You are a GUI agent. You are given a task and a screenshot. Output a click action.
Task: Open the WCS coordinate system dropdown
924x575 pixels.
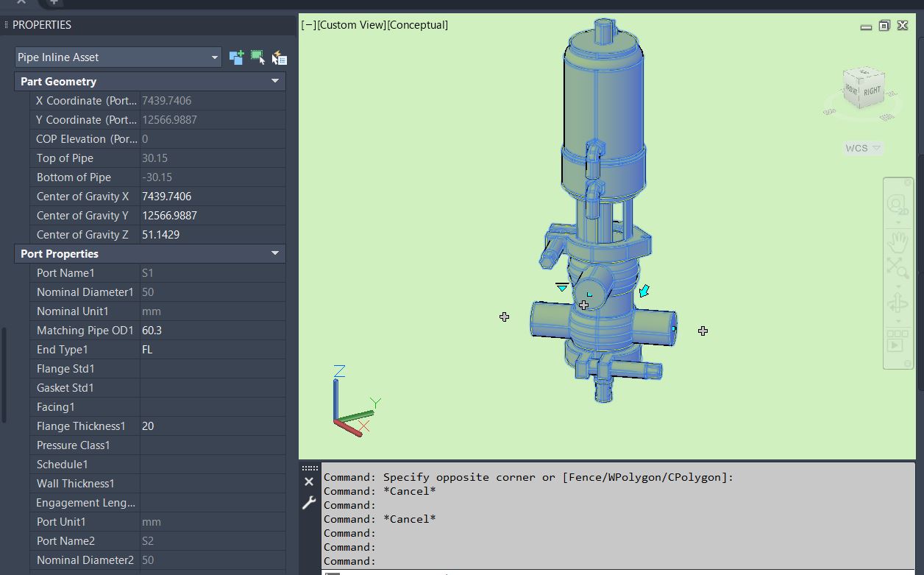(x=862, y=148)
